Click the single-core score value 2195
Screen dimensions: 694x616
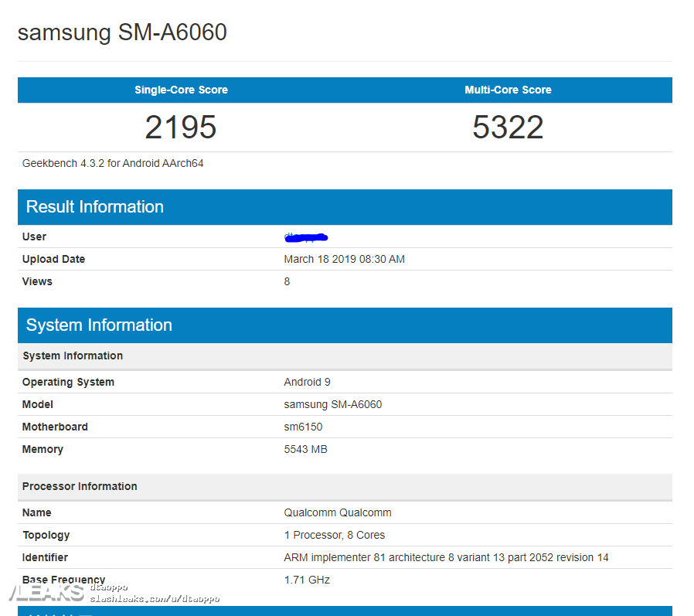181,128
